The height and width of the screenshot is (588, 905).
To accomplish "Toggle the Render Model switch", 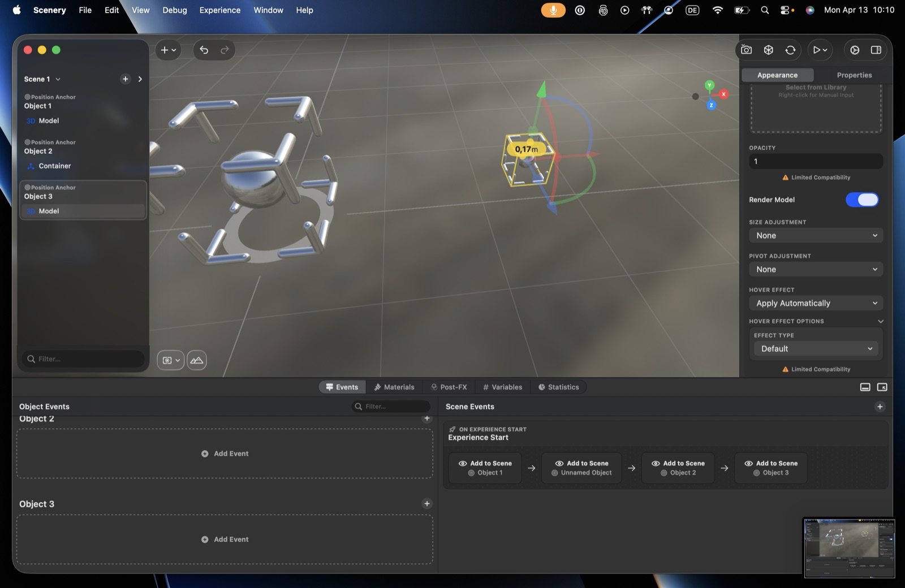I will [862, 200].
